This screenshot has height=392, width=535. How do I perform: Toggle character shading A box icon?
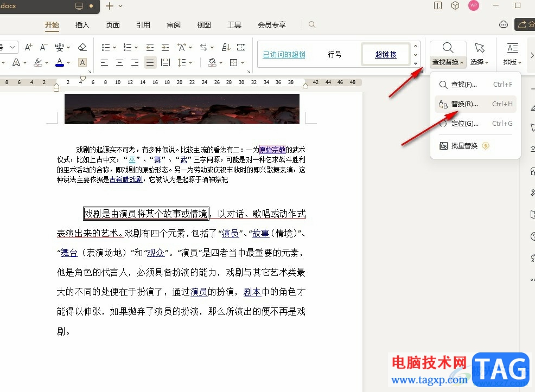click(82, 62)
